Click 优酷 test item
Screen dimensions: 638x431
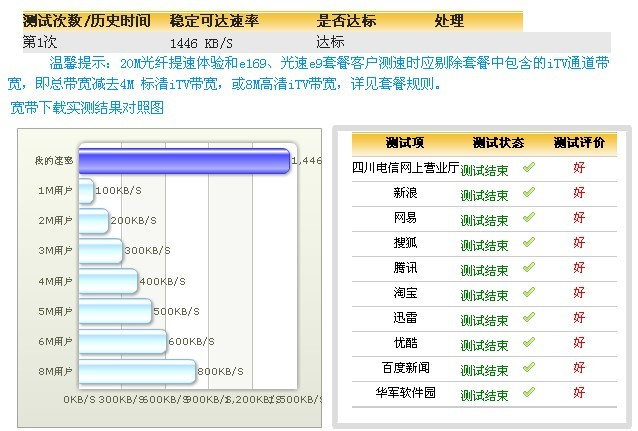tap(405, 343)
